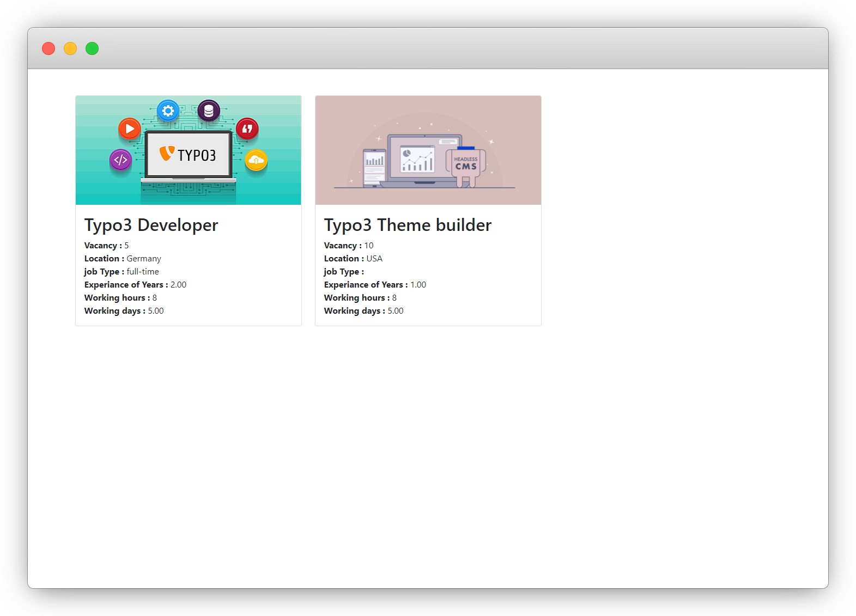Close the window with red button
This screenshot has height=616, width=856.
pos(48,48)
